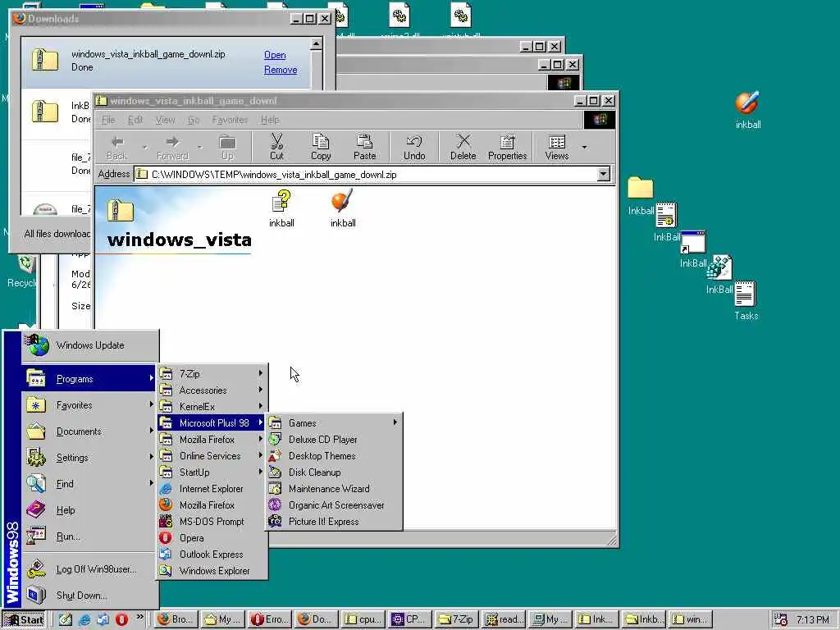Screen dimensions: 840x630
Task: Expand the Views dropdown arrow
Action: pos(584,147)
